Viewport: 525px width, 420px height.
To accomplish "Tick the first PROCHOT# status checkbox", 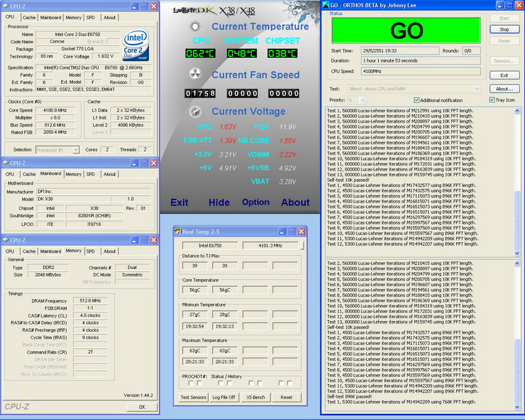I will pyautogui.click(x=191, y=383).
